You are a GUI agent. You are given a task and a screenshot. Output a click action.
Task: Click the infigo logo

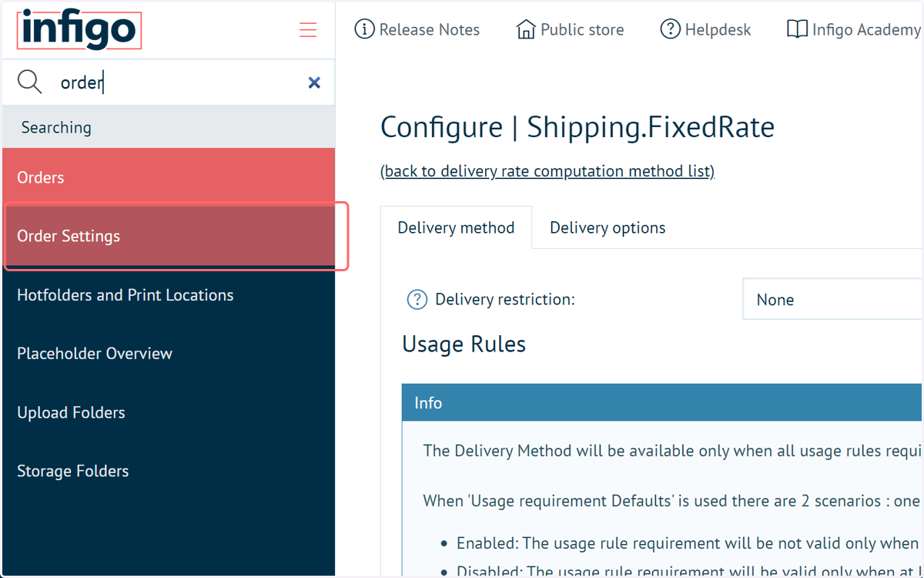coord(79,30)
